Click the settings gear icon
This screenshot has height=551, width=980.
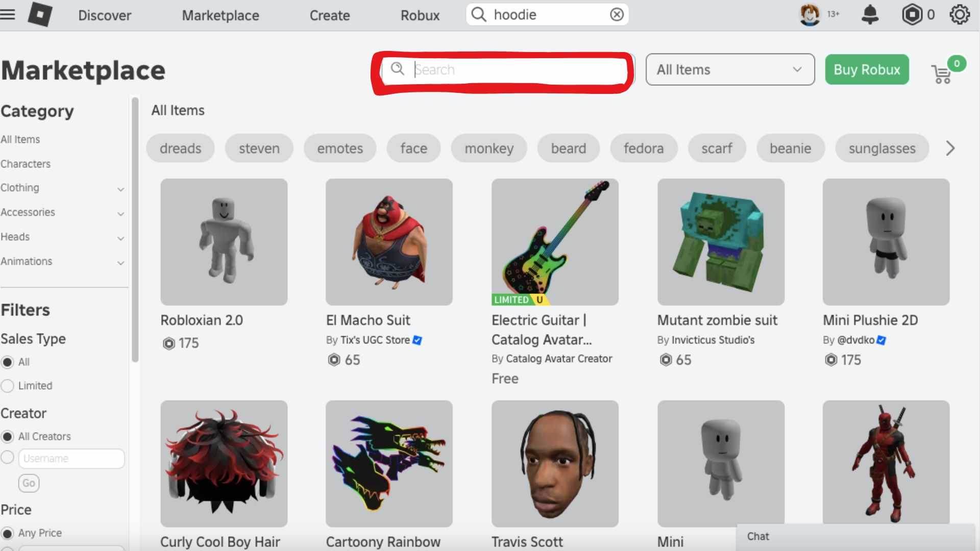tap(961, 15)
